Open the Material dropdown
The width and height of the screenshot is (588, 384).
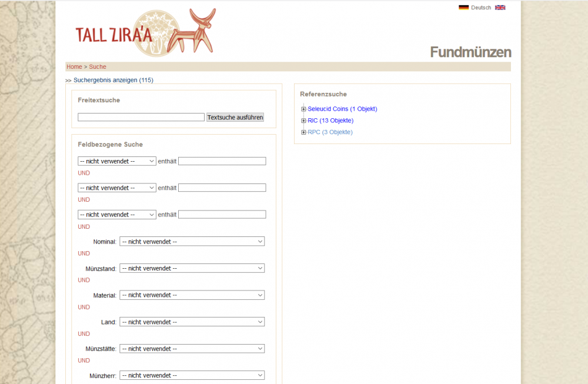(192, 295)
